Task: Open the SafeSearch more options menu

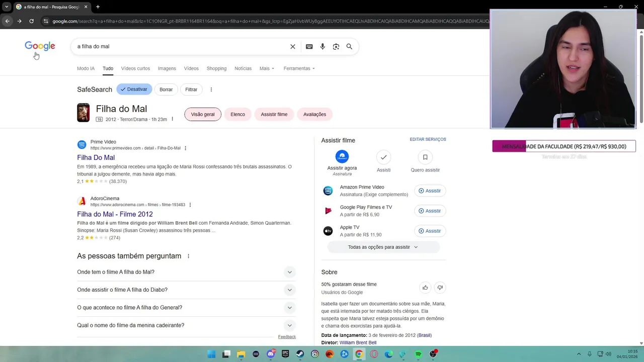Action: [x=211, y=89]
